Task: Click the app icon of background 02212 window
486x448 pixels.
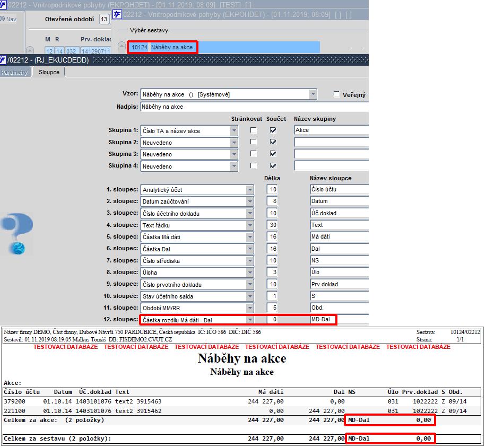Action: click(3, 4)
